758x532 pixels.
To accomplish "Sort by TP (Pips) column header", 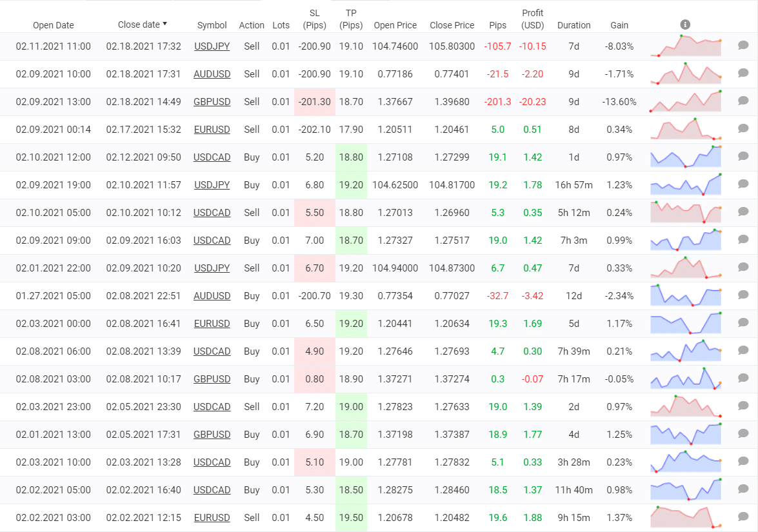I will click(x=351, y=19).
